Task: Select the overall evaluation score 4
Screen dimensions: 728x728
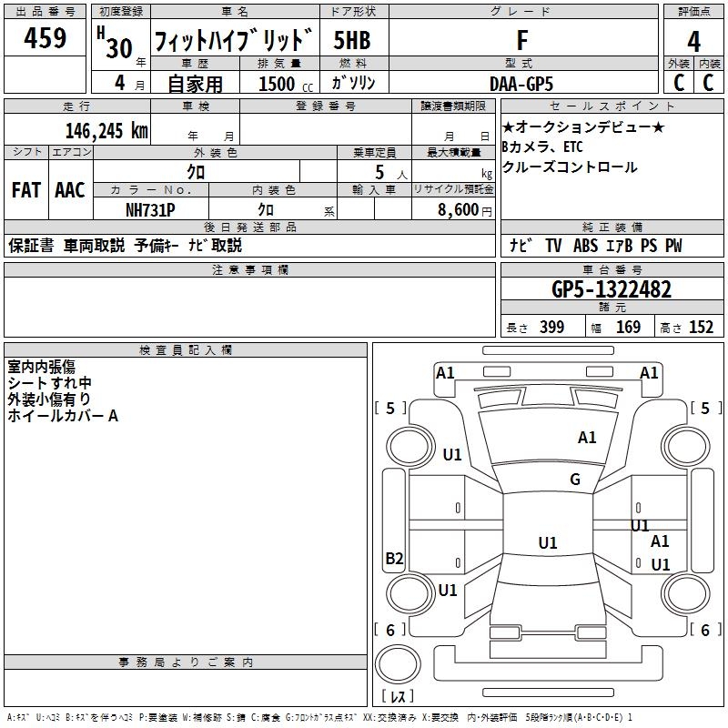Action: coord(693,41)
